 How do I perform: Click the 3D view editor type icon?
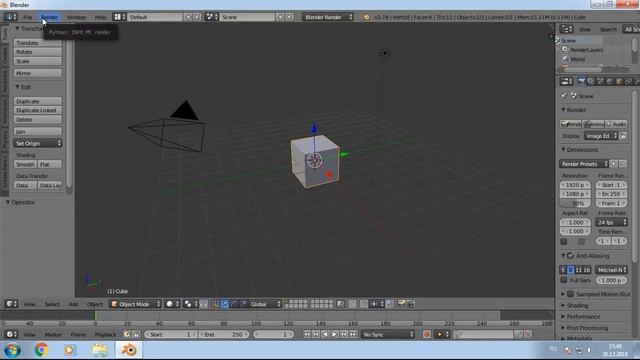click(x=11, y=304)
